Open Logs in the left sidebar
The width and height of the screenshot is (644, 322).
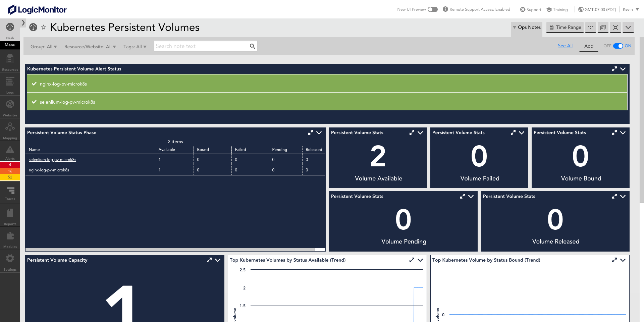pyautogui.click(x=10, y=85)
